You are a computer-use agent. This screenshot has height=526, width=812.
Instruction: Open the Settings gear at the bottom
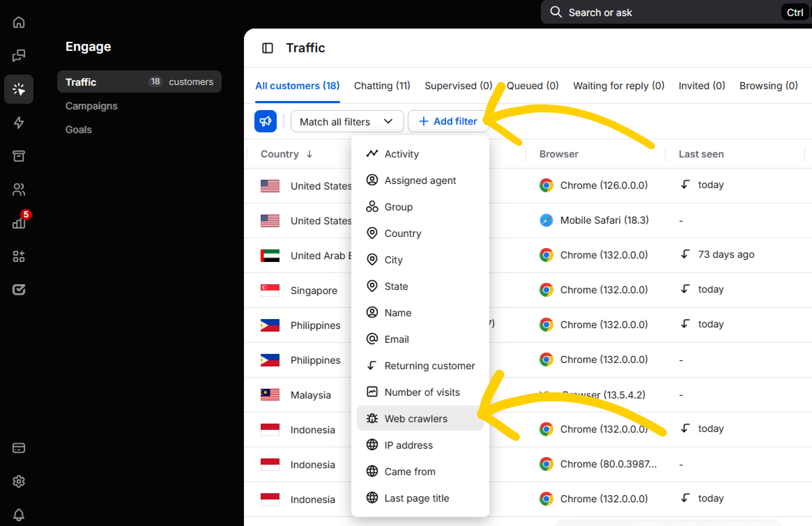pyautogui.click(x=18, y=481)
